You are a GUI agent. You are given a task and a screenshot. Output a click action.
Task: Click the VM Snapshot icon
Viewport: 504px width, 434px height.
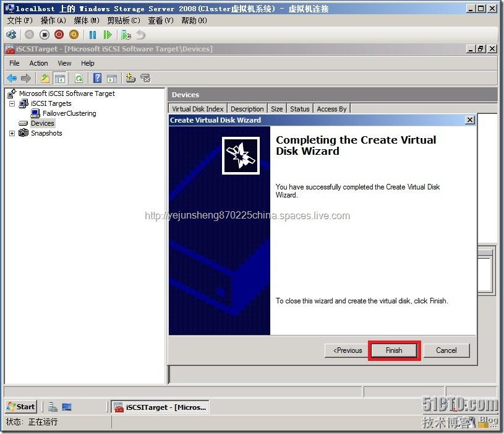[x=126, y=35]
